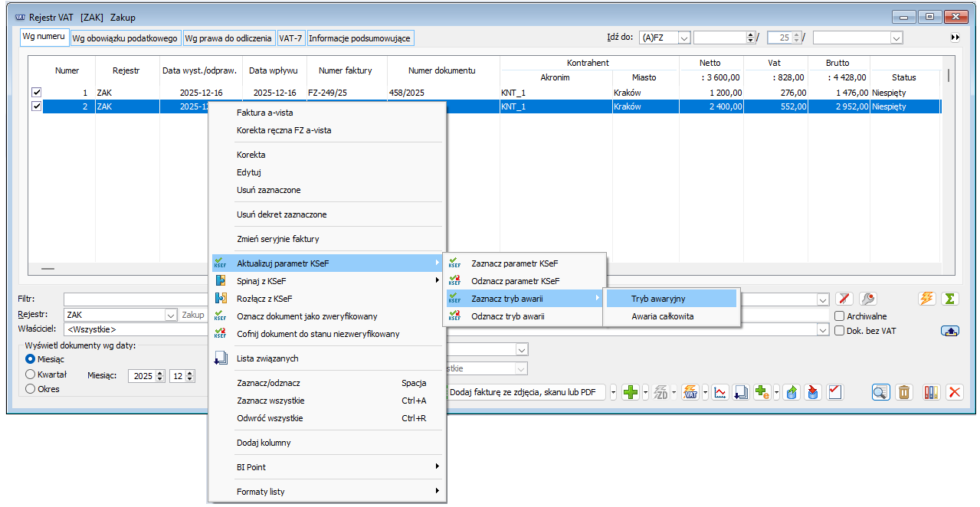This screenshot has width=980, height=507.
Task: Click the green sigma sum icon
Action: 950,299
